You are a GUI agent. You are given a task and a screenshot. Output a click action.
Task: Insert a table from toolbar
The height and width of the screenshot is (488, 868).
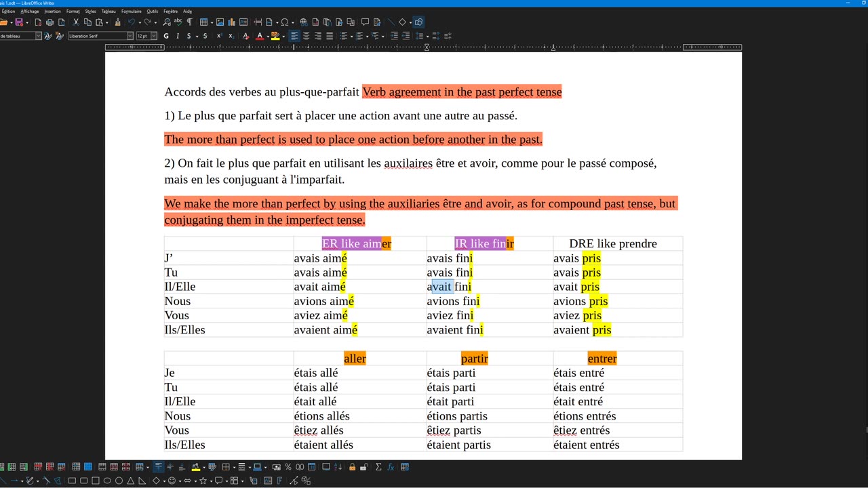pos(203,22)
